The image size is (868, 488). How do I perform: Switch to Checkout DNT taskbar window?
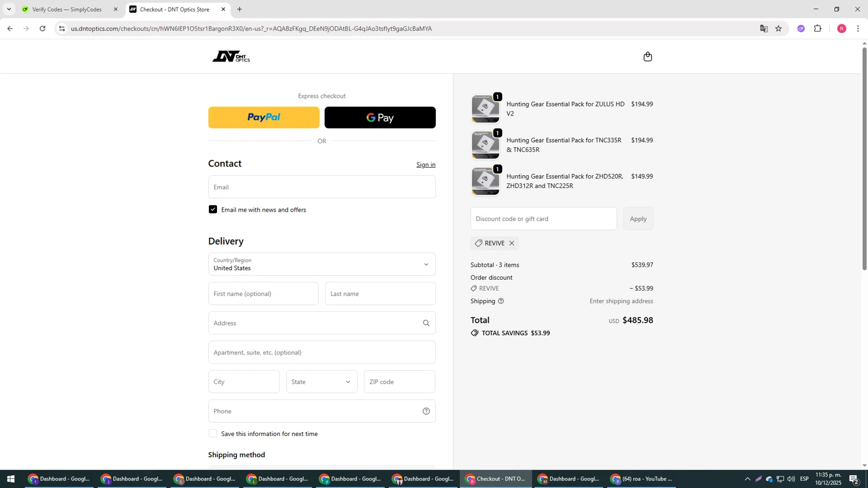[x=496, y=479]
